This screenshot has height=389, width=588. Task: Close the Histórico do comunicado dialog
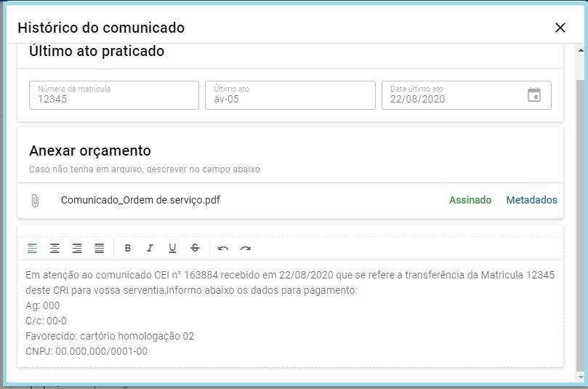click(x=560, y=28)
